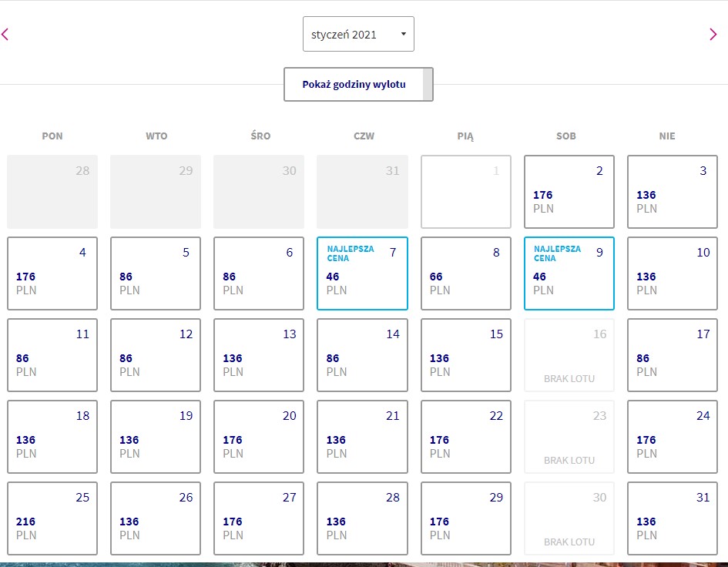This screenshot has height=567, width=728.
Task: Select January 22 at 176 PLN
Action: [x=465, y=437]
